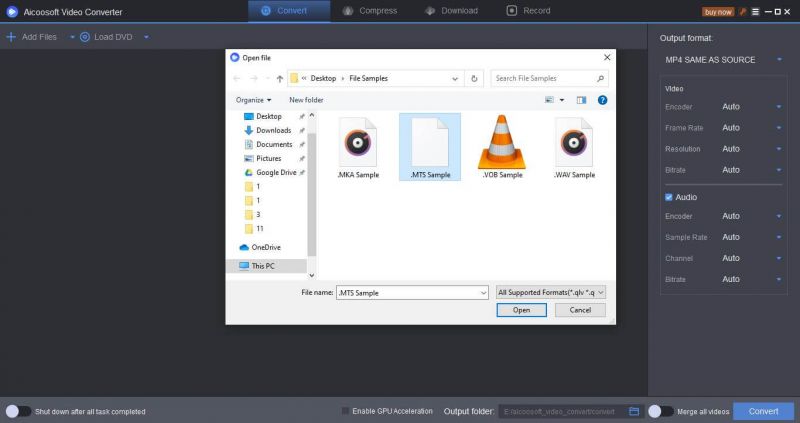Viewport: 800px width, 423px height.
Task: Select Downloads in the navigation pane
Action: 273,130
